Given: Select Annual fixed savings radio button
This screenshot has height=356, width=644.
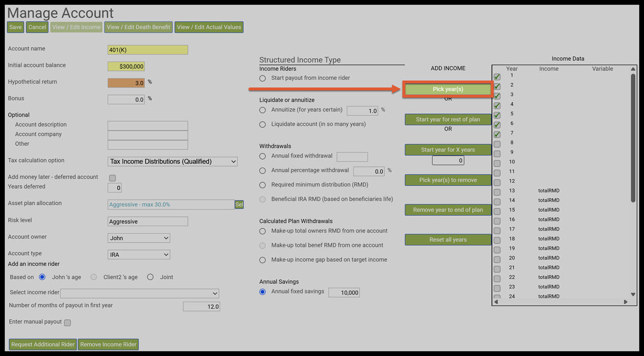Looking at the screenshot, I should (263, 292).
